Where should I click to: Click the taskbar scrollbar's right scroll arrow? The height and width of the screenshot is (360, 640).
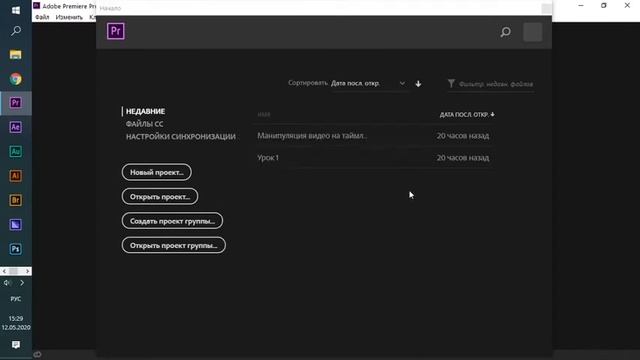click(27, 271)
